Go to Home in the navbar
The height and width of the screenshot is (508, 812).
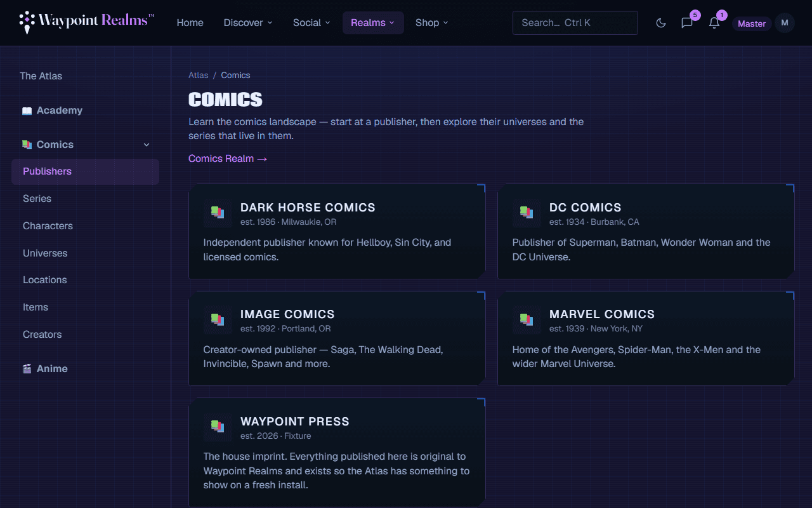(190, 23)
